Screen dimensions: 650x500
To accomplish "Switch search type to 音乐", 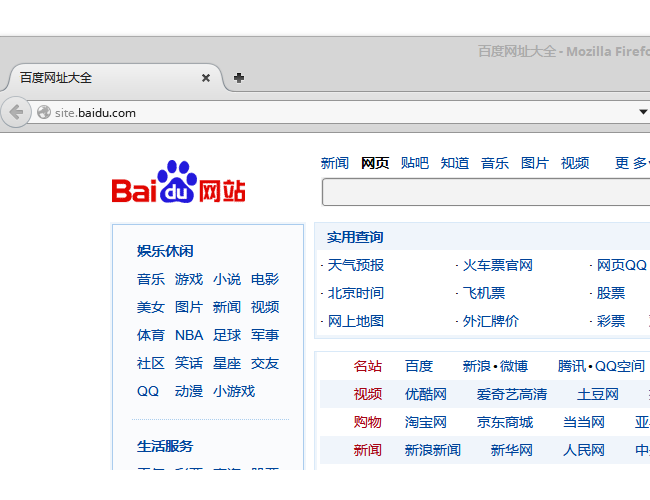I will [495, 163].
